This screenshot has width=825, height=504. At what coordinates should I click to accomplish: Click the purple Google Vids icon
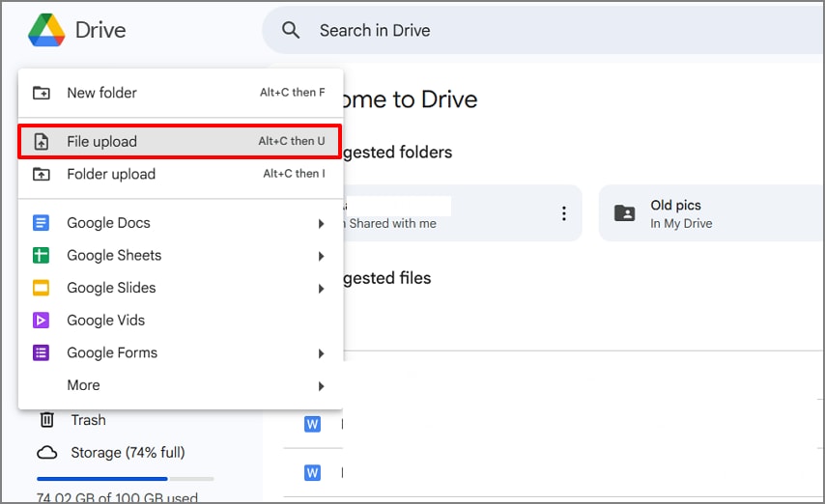coord(42,321)
